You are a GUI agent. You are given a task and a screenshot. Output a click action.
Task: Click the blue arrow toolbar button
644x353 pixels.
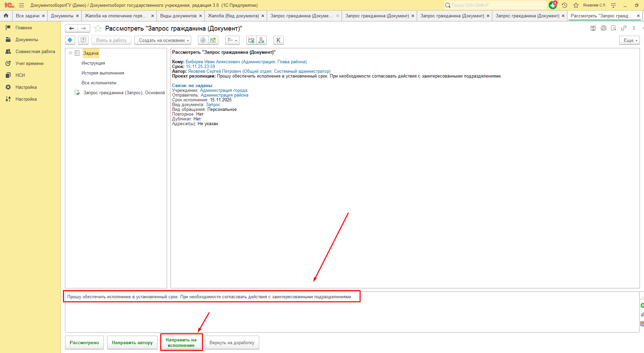(70, 40)
